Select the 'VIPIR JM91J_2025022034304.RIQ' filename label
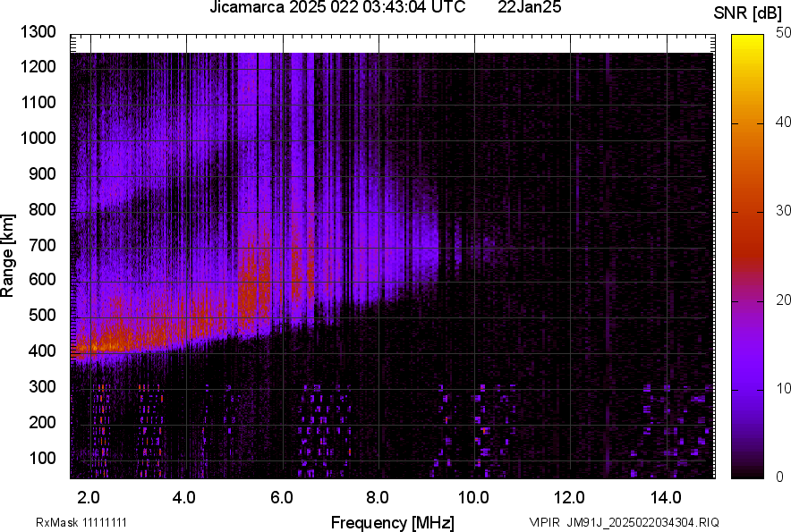 (x=624, y=522)
